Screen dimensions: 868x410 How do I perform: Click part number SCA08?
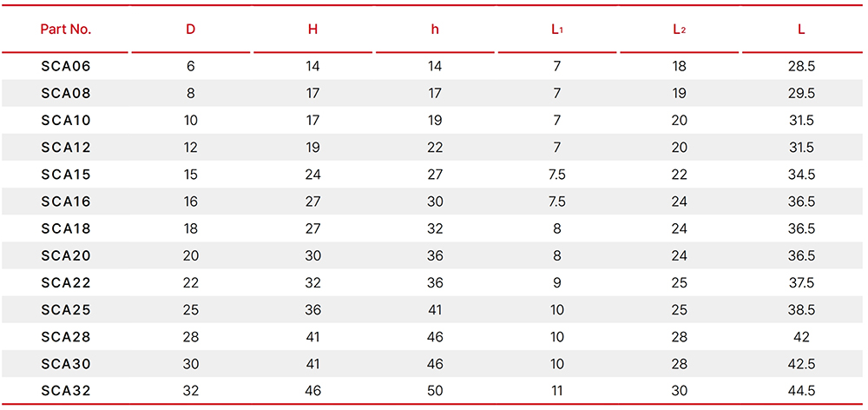(65, 94)
